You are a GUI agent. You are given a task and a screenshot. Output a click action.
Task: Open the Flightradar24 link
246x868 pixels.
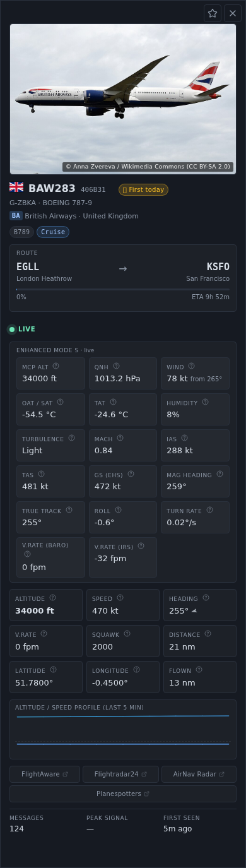pos(120,774)
